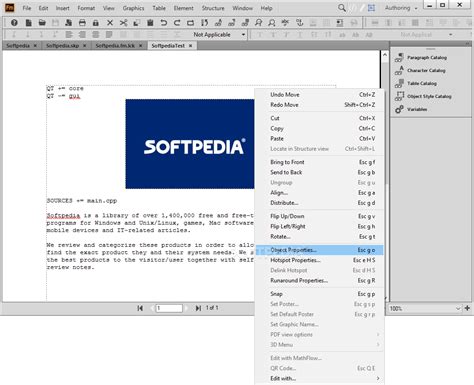Choose Runaround Properties...
The width and height of the screenshot is (474, 385).
point(320,281)
